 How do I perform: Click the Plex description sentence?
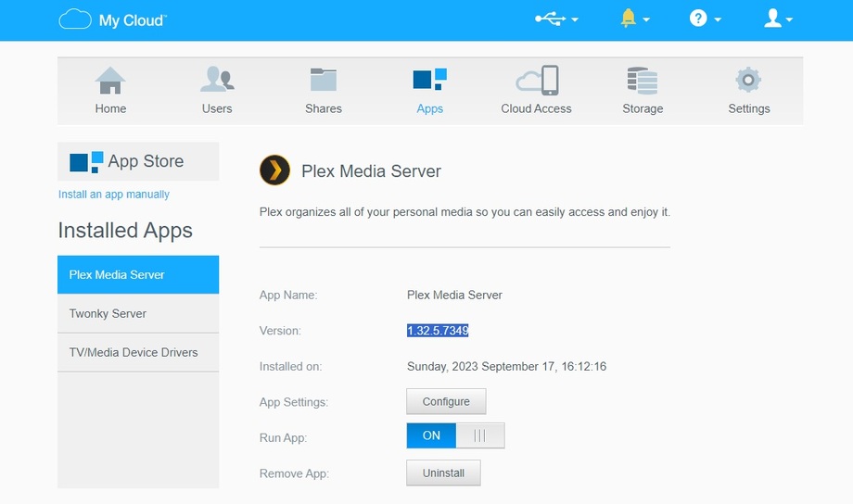point(465,212)
